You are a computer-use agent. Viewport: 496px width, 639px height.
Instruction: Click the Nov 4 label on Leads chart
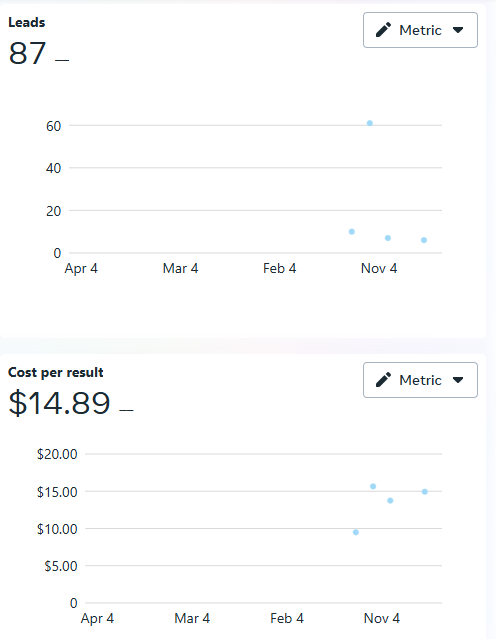coord(379,268)
